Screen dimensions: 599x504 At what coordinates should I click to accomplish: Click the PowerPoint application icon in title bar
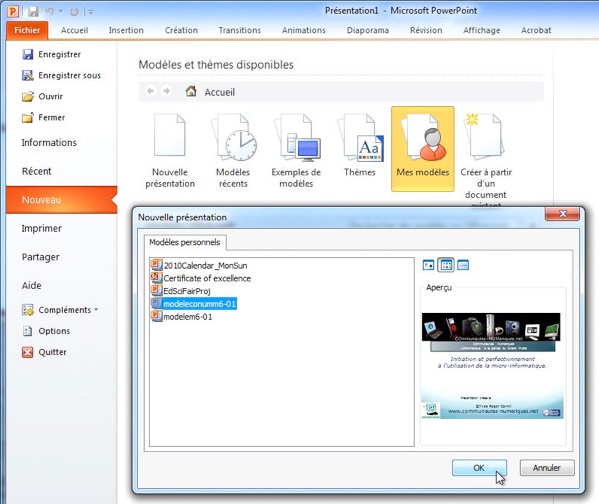coord(13,11)
